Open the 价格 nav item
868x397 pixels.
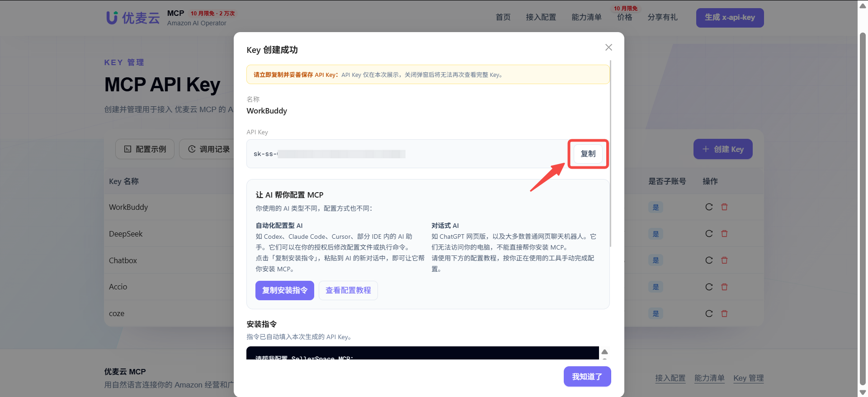(x=625, y=17)
